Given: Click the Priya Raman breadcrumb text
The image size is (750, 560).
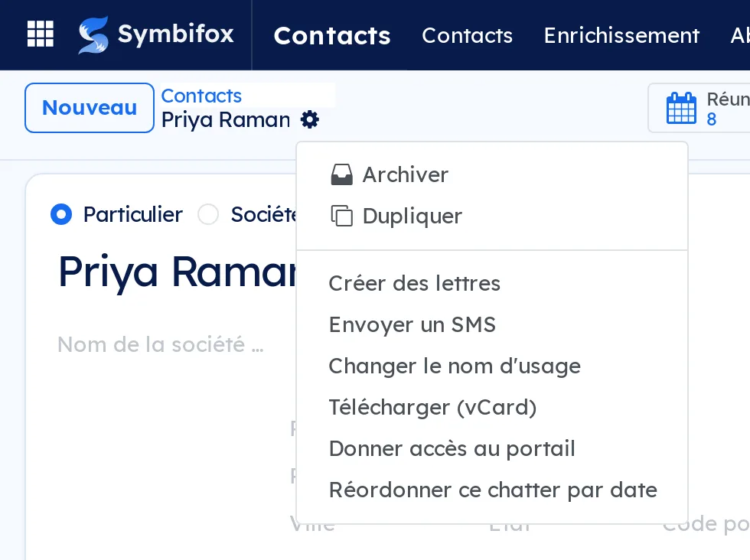Looking at the screenshot, I should 226,119.
